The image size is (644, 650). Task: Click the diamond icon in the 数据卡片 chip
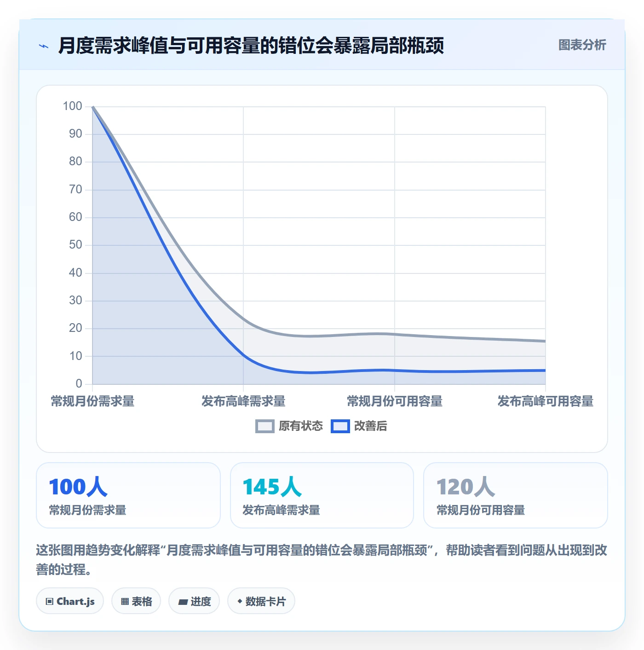tap(240, 601)
